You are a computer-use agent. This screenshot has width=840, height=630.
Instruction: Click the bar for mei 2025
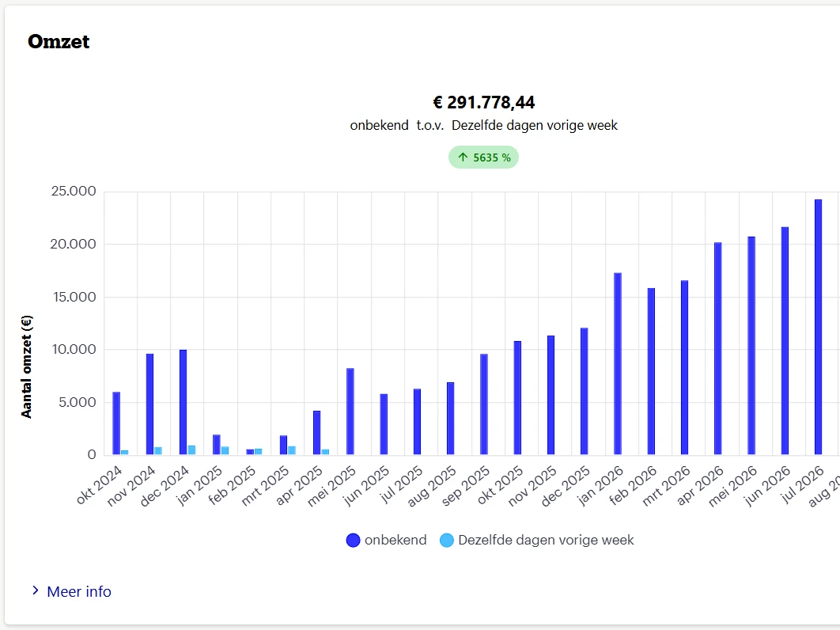(x=350, y=412)
